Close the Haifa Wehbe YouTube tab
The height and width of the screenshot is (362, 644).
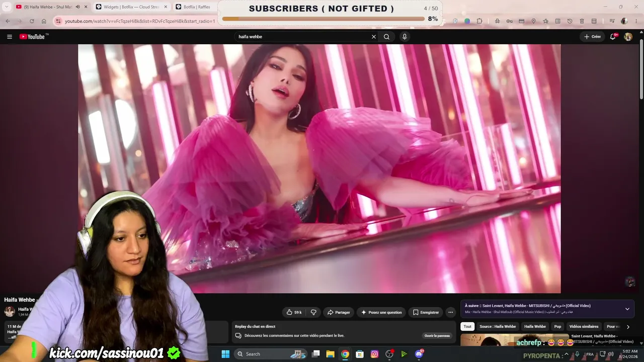86,7
